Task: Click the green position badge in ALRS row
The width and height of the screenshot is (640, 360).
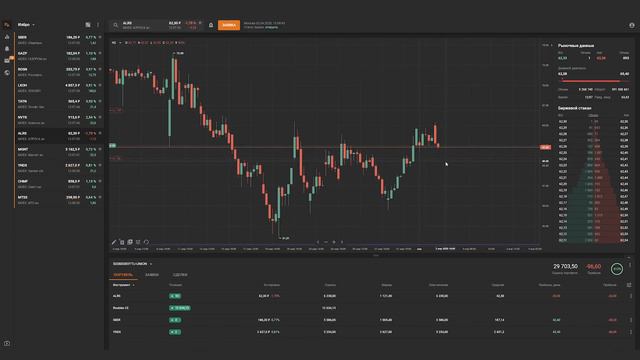Action: point(175,296)
